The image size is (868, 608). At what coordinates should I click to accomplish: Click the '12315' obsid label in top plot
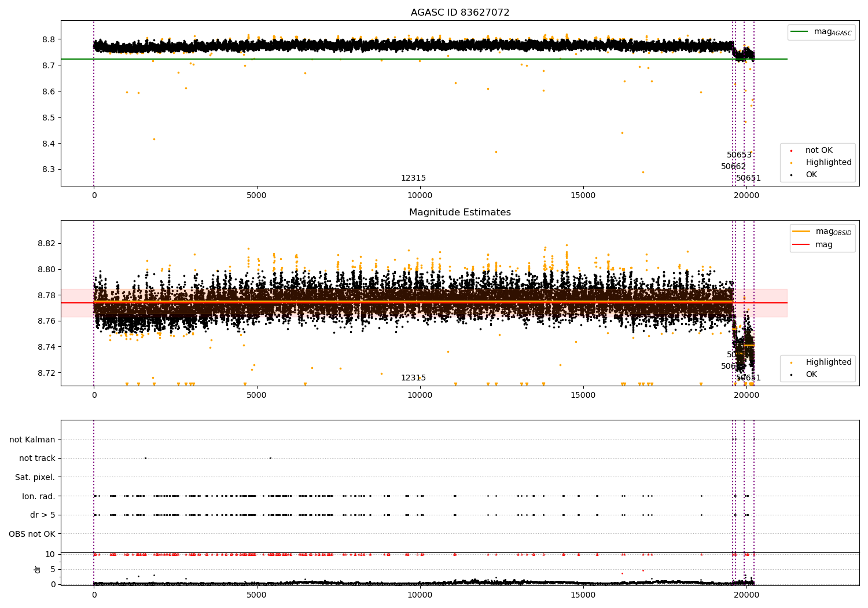point(414,178)
